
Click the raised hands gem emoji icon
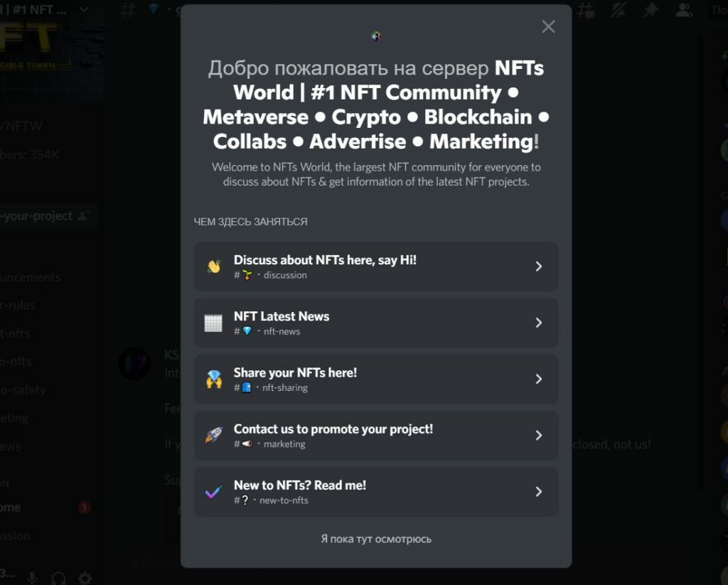[213, 380]
